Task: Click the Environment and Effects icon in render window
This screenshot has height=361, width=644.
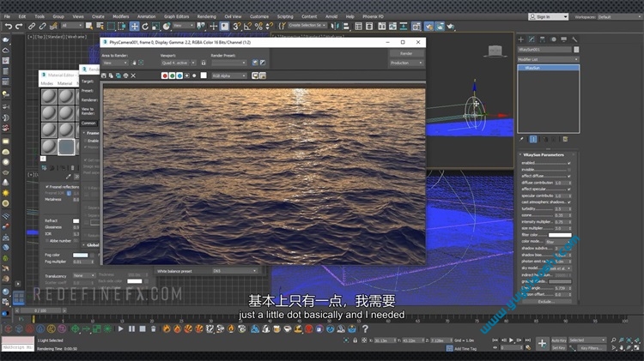Action: [x=263, y=63]
